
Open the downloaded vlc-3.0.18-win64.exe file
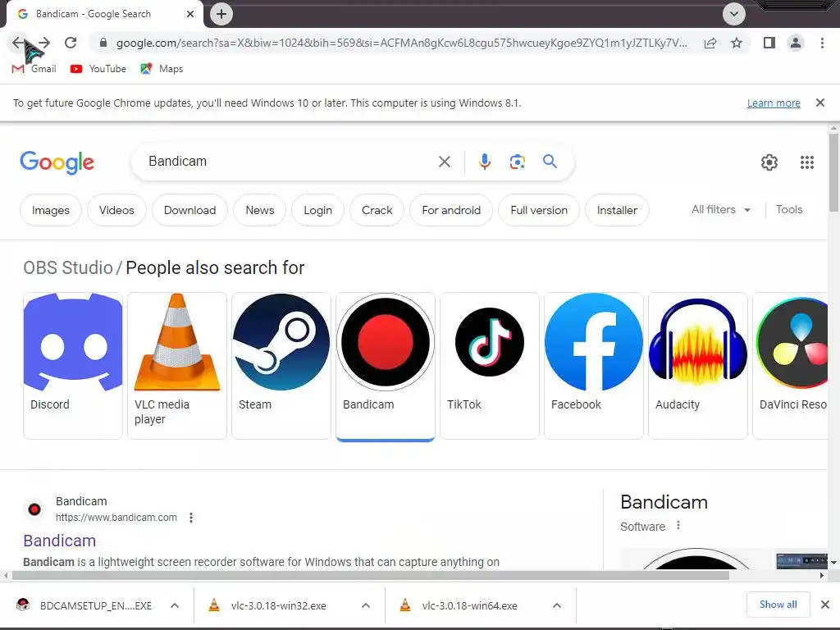click(x=459, y=605)
